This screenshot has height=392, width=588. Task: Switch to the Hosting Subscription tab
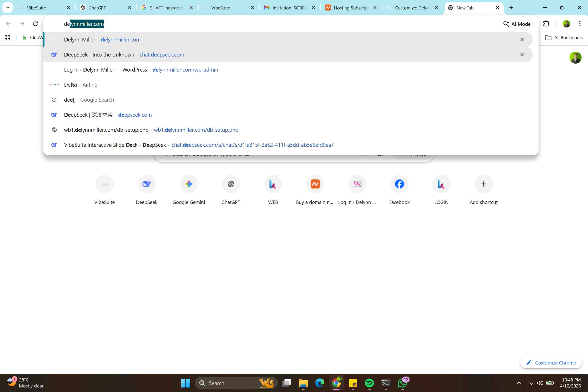point(351,8)
